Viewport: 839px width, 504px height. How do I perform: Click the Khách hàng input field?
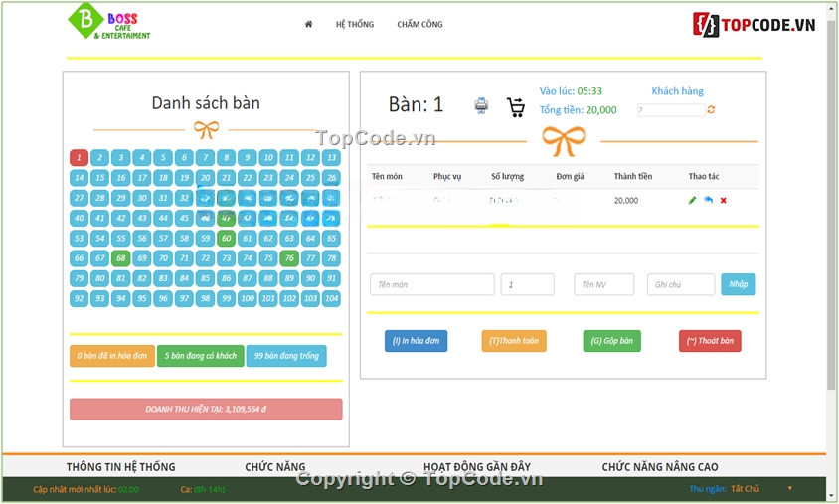click(x=670, y=110)
